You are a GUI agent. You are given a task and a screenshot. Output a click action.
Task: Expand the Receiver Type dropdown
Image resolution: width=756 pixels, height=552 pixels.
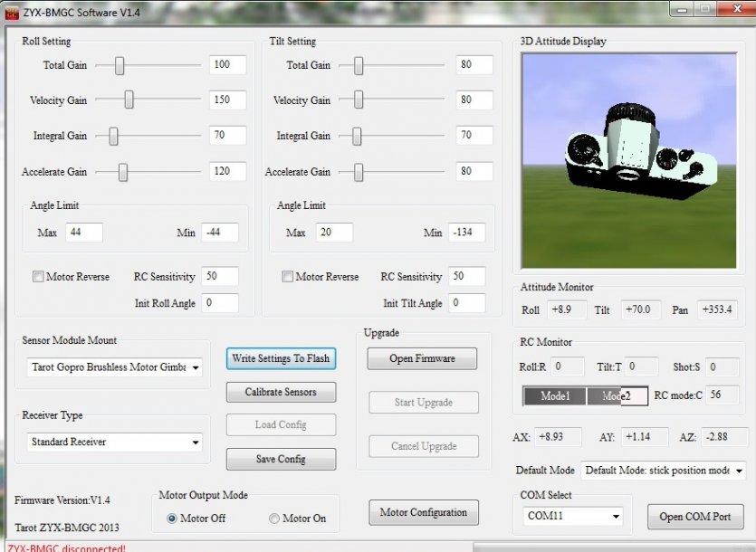pyautogui.click(x=196, y=443)
